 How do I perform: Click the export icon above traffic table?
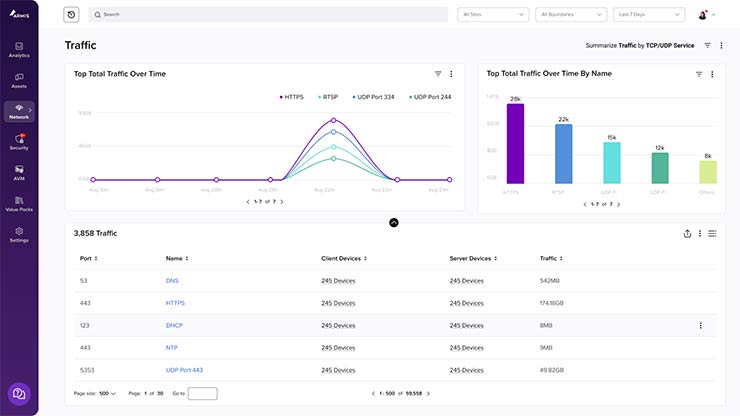[687, 233]
